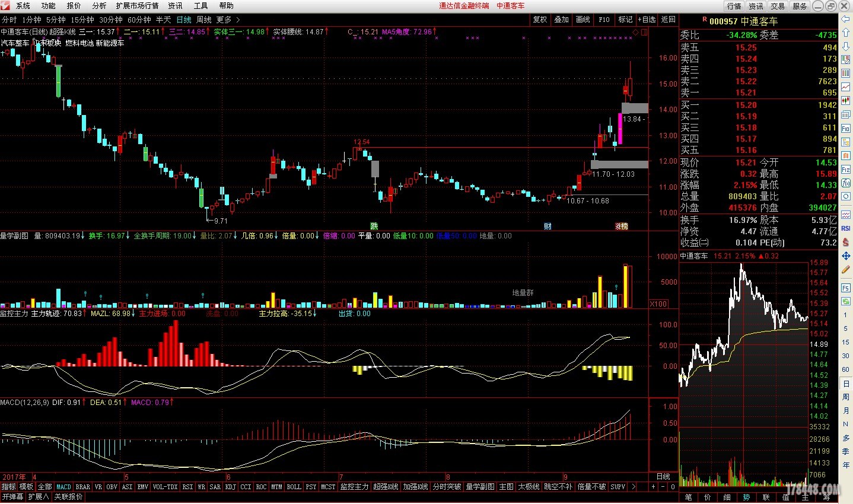
Task: Select the pencil drawing tool icon
Action: pyautogui.click(x=846, y=270)
